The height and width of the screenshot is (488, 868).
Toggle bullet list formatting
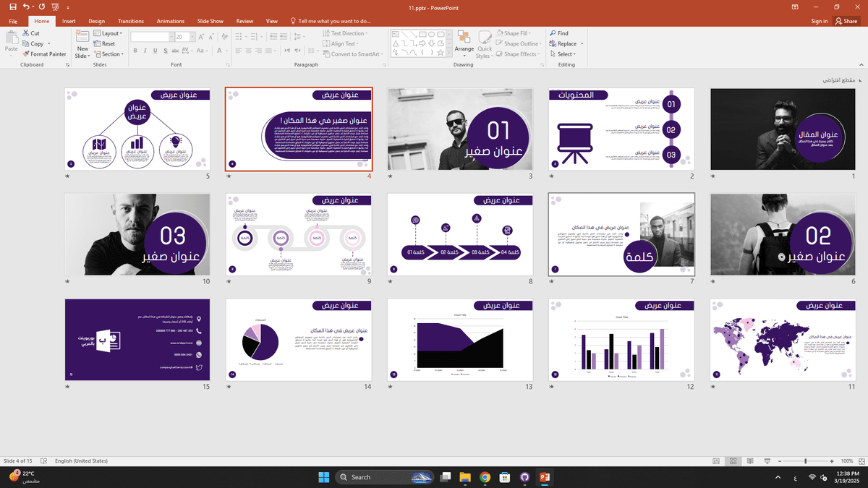click(239, 35)
